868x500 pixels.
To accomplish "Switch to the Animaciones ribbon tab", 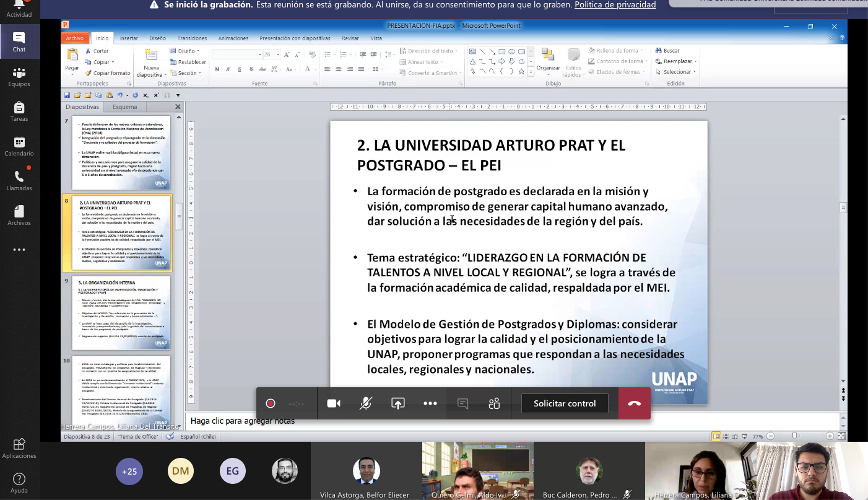I will point(233,38).
